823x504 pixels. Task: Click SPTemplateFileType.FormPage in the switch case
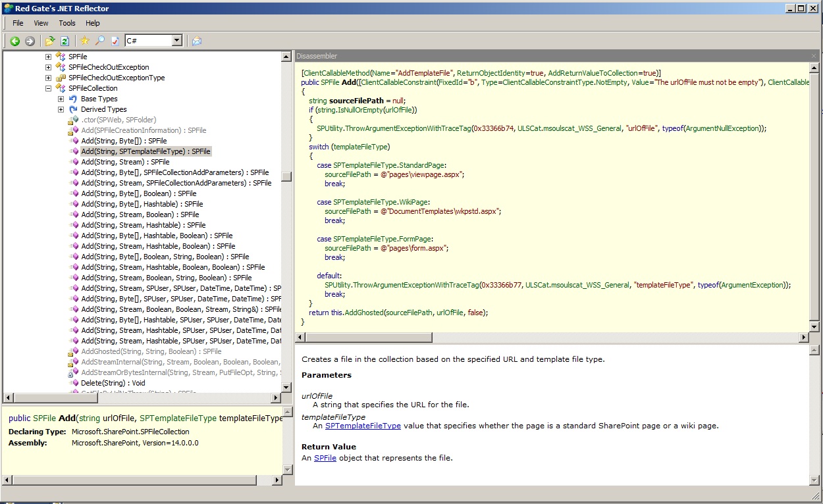coord(383,239)
